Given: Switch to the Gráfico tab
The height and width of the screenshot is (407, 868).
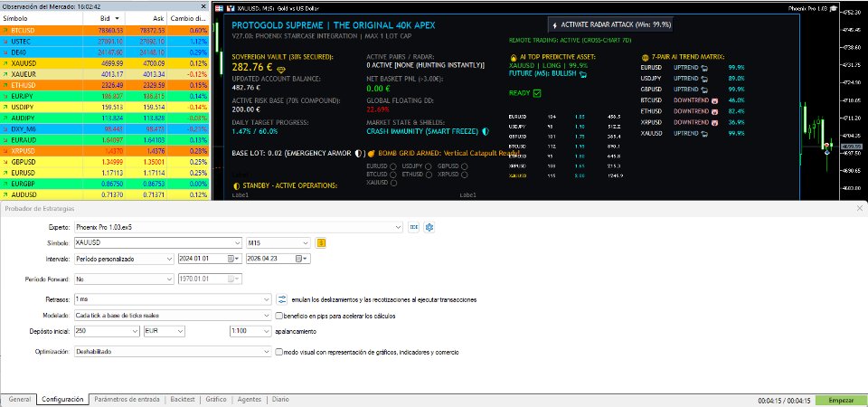Looking at the screenshot, I should click(x=216, y=399).
